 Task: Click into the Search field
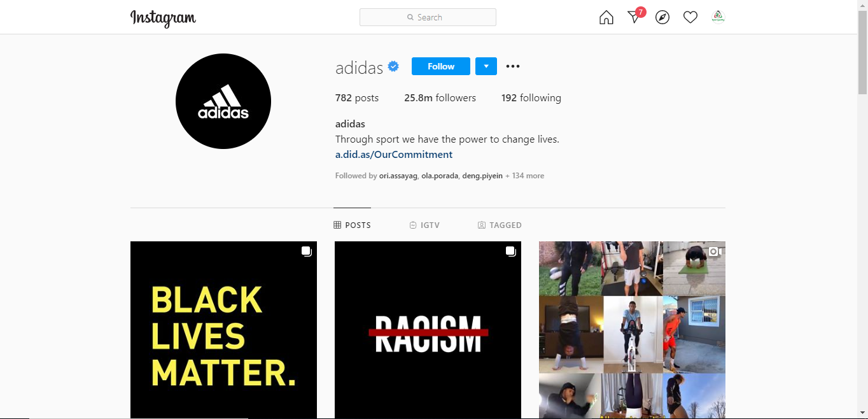(x=428, y=17)
